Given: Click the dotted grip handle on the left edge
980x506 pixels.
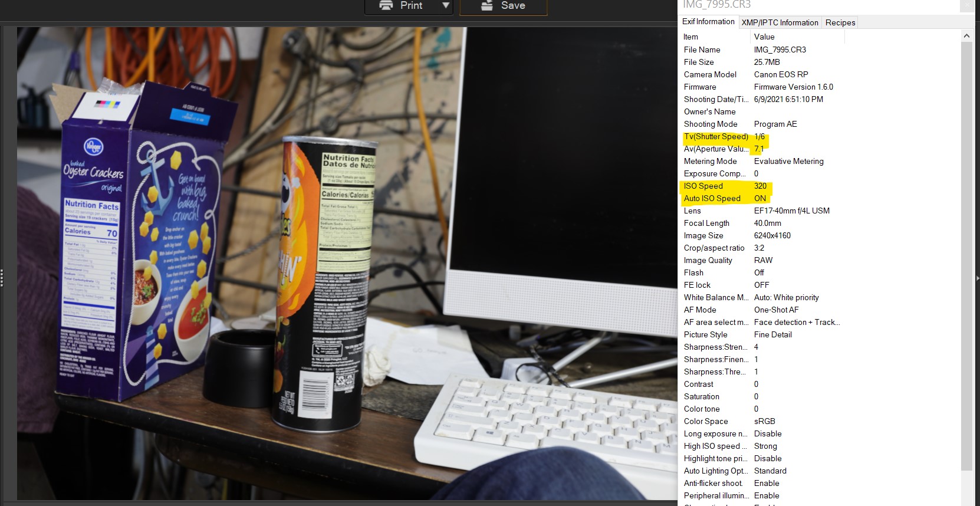Looking at the screenshot, I should [2, 277].
